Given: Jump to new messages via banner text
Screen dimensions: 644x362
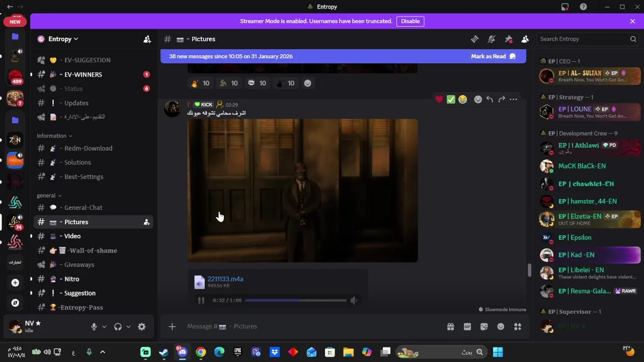Looking at the screenshot, I should (231, 56).
